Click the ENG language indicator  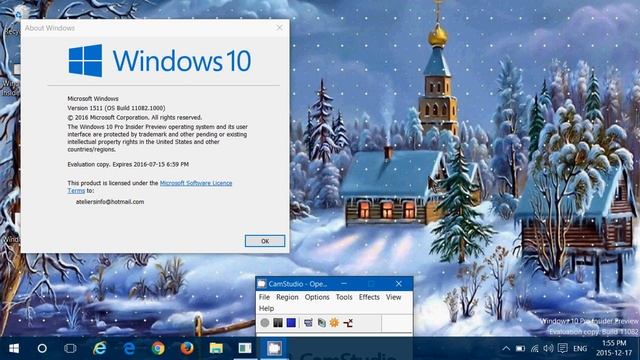(580, 349)
